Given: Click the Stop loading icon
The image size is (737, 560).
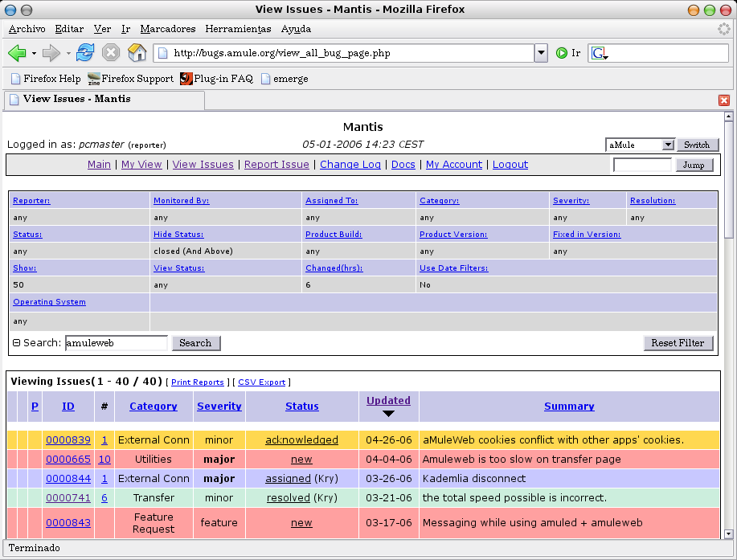Looking at the screenshot, I should [x=111, y=53].
